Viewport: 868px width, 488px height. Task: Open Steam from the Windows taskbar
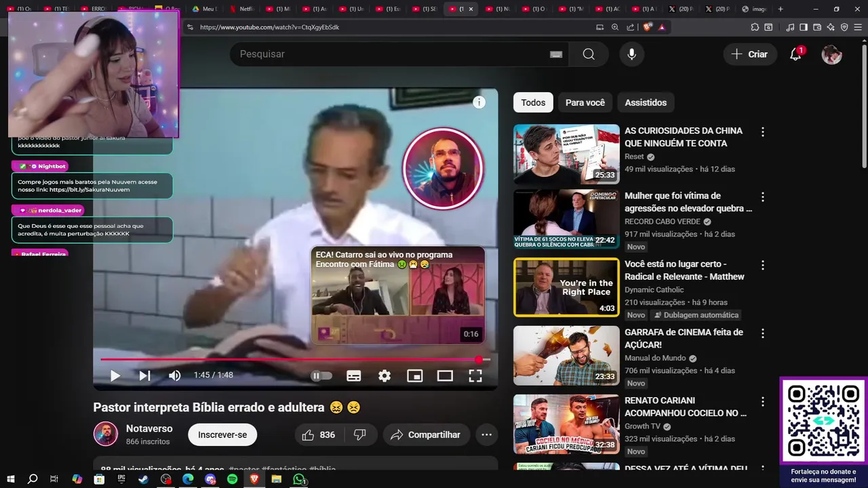tap(144, 479)
